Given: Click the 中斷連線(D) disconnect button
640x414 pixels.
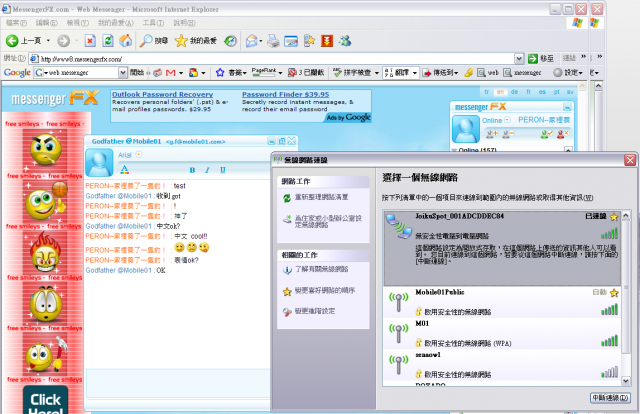Looking at the screenshot, I should 610,398.
